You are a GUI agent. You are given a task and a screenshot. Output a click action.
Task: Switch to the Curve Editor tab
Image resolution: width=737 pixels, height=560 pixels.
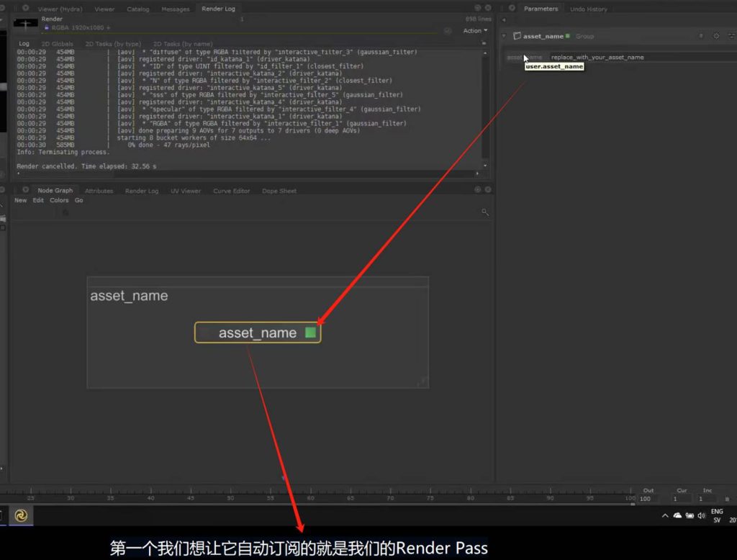pyautogui.click(x=231, y=191)
